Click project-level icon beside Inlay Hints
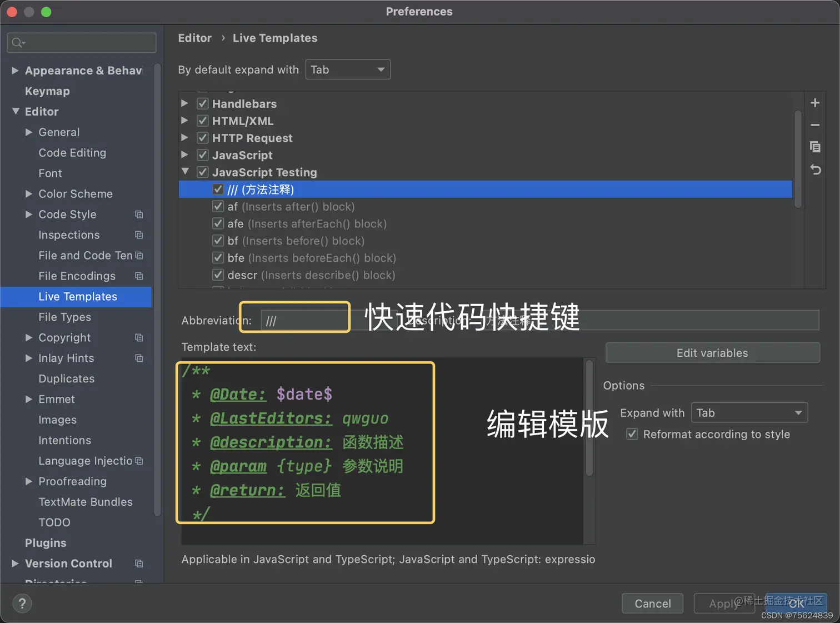The height and width of the screenshot is (623, 840). point(139,358)
